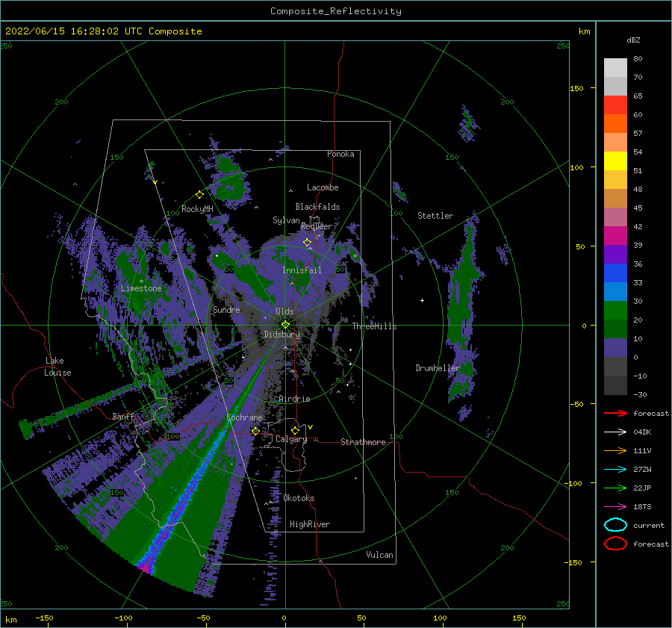This screenshot has width=672, height=628.
Task: Click the Airdrie town label
Action: tap(294, 399)
